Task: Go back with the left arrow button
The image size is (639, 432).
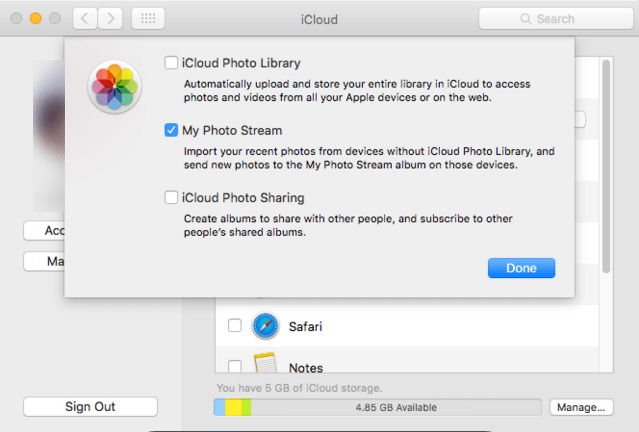Action: [85, 18]
